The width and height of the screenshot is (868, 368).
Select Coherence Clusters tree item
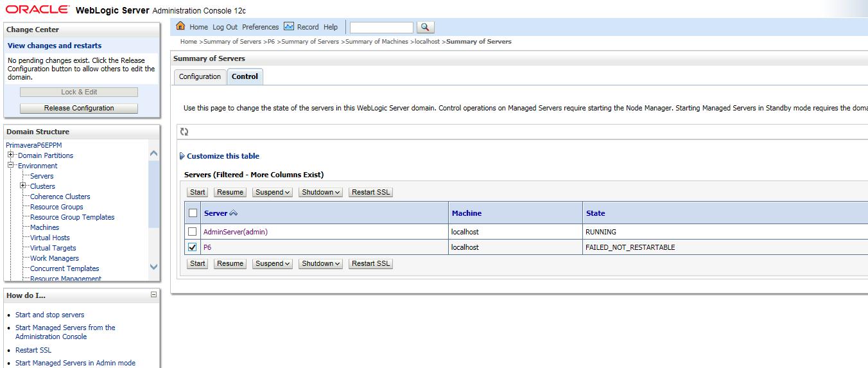pos(60,197)
